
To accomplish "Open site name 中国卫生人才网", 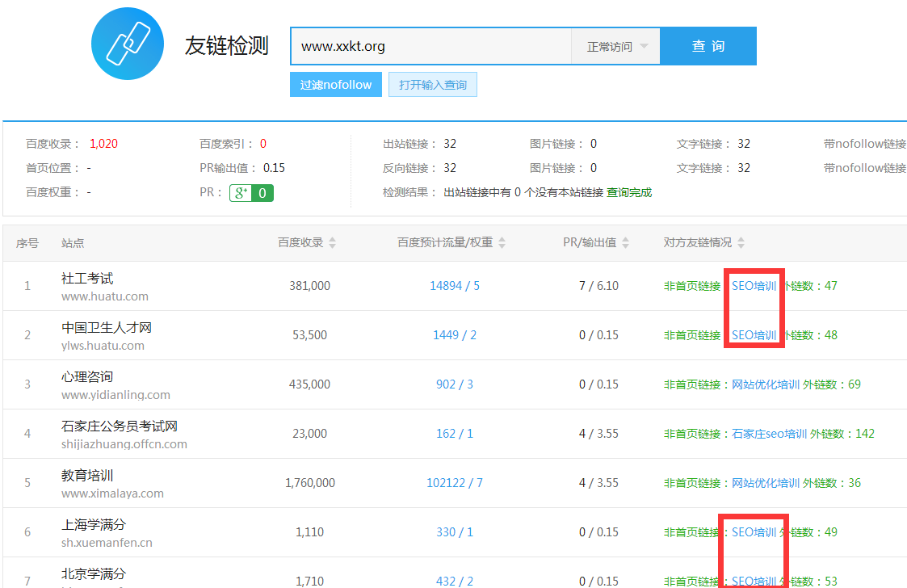I will click(107, 328).
